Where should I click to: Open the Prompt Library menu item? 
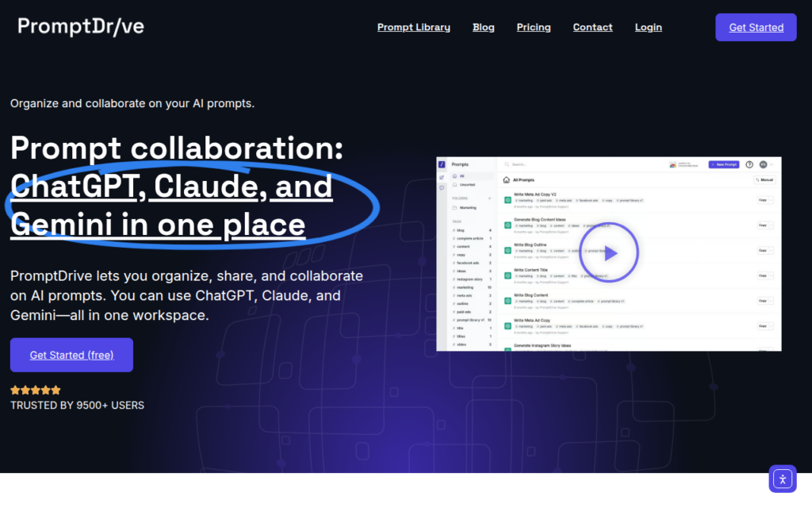413,27
